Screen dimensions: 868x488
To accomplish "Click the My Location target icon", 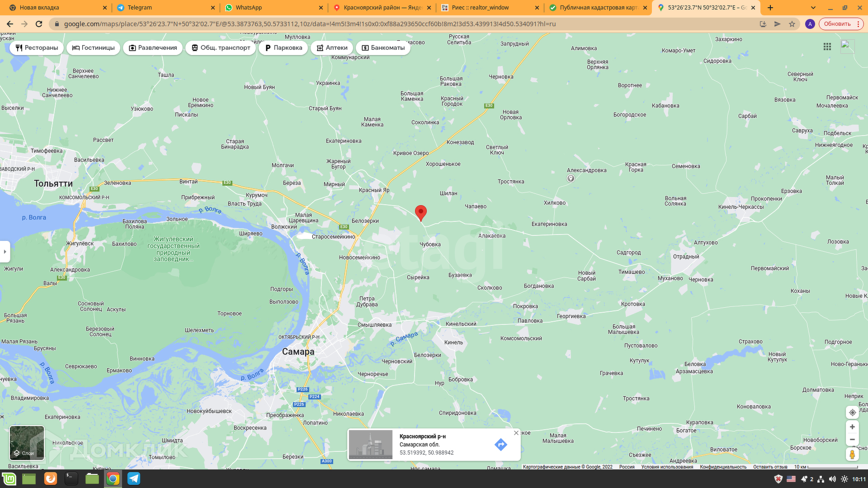I will [852, 413].
